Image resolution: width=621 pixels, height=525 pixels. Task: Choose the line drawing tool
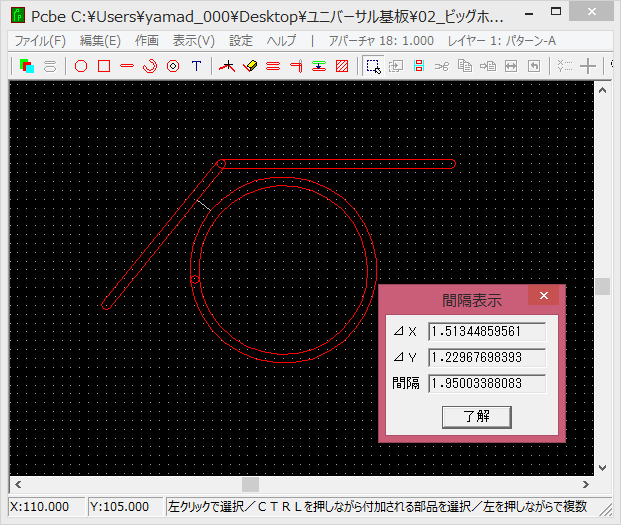coord(127,66)
